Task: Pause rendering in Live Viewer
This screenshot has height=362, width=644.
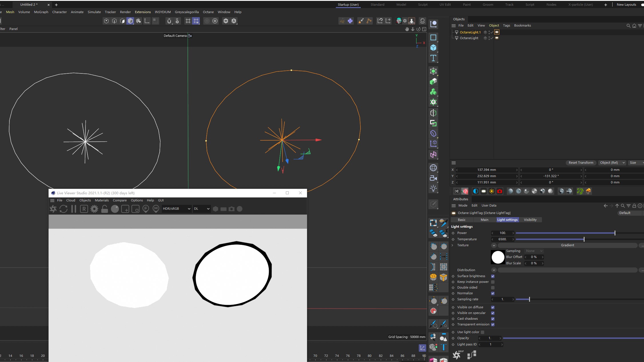Action: pos(74,209)
